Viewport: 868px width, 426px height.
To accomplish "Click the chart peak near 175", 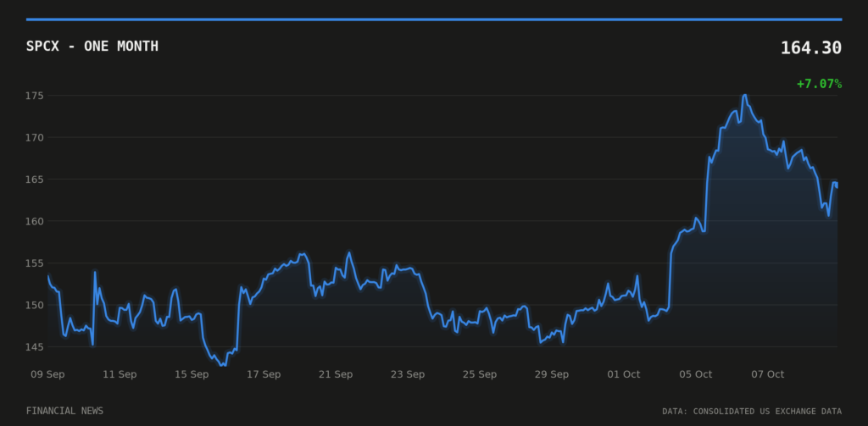I will click(x=744, y=95).
